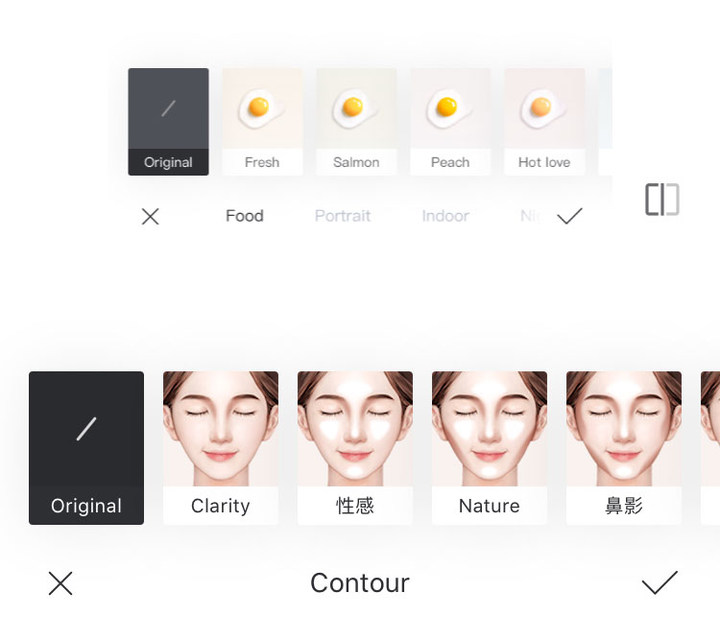The image size is (720, 640).
Task: Apply the Nature contour style
Action: coord(489,448)
